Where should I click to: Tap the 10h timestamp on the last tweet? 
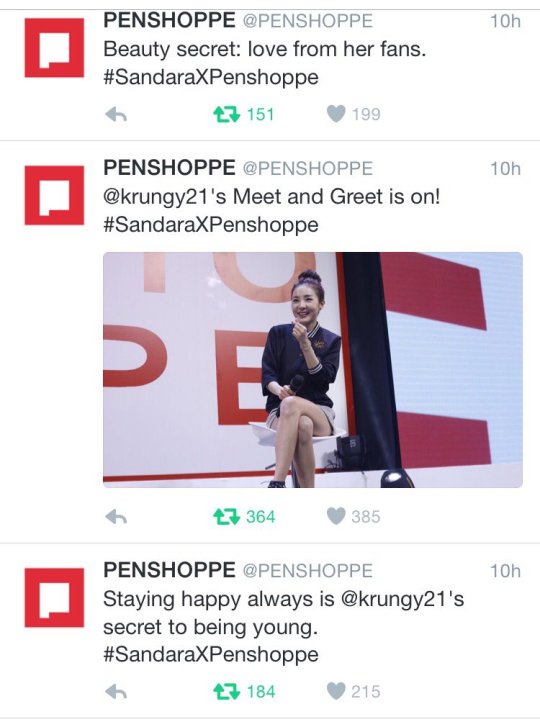pos(506,571)
